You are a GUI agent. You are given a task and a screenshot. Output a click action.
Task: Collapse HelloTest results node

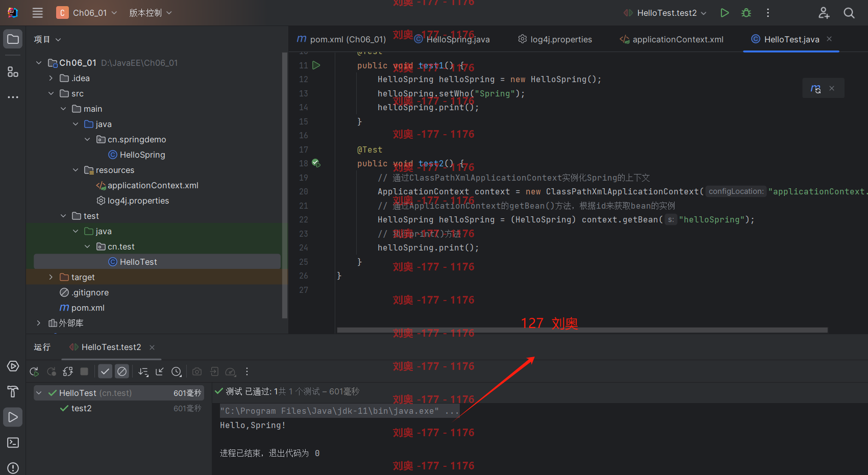click(39, 393)
